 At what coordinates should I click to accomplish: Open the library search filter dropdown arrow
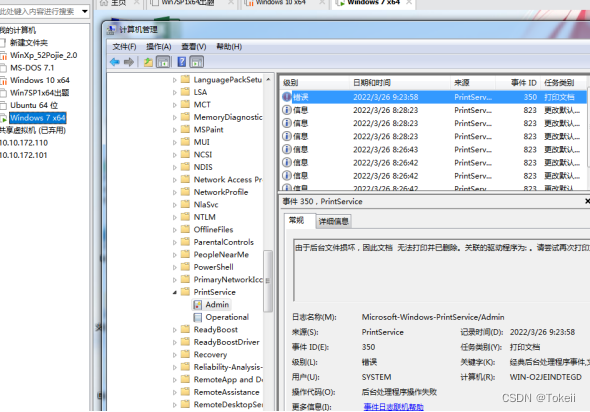point(85,11)
